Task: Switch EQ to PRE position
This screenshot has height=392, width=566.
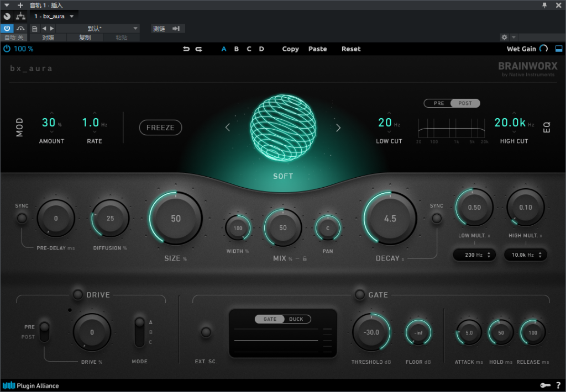Action: click(438, 103)
